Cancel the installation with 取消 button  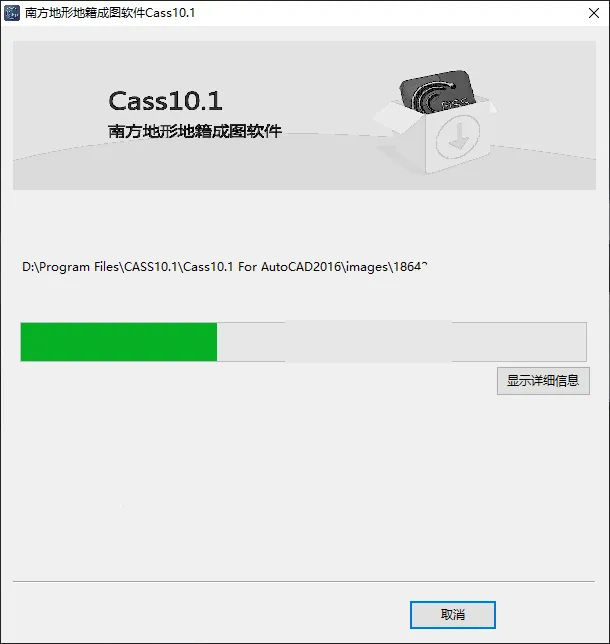(x=453, y=615)
